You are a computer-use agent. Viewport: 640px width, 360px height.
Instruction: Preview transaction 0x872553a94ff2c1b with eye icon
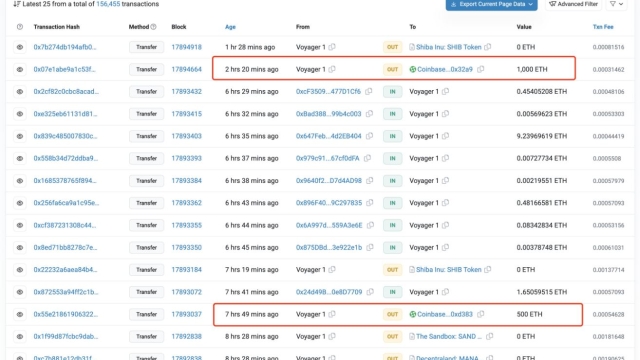(x=20, y=292)
